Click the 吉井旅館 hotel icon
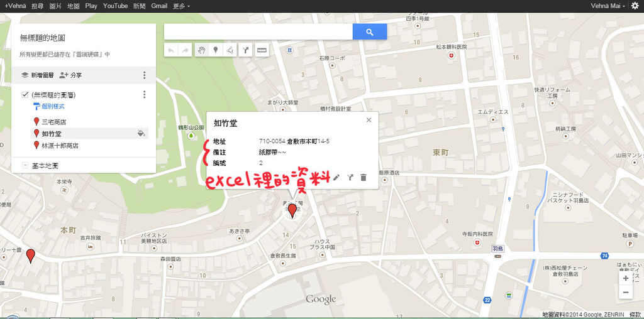The width and height of the screenshot is (644, 319). coord(91,246)
